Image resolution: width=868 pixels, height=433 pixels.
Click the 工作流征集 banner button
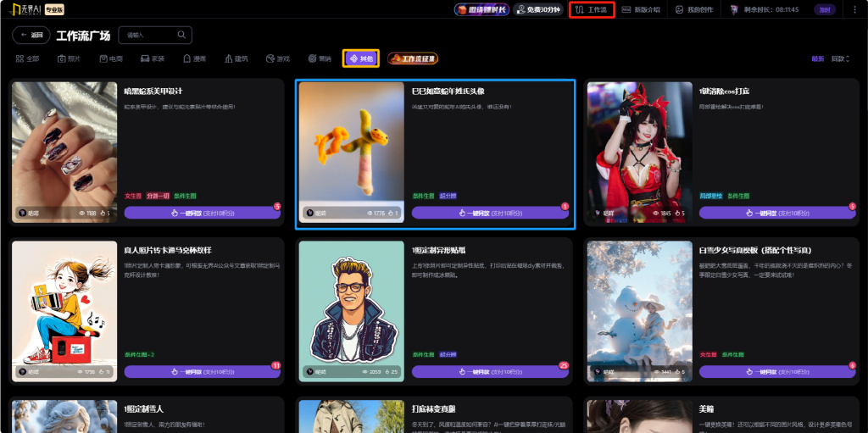(x=413, y=58)
